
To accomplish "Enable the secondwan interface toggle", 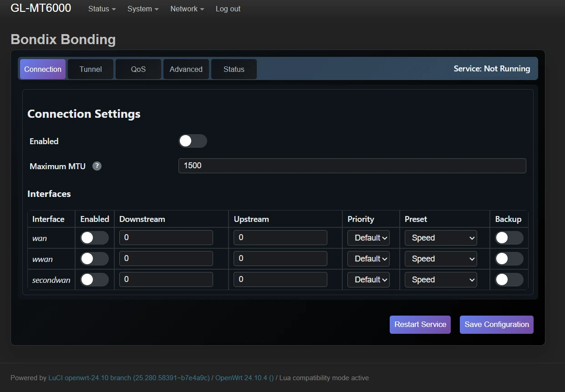I will (94, 280).
